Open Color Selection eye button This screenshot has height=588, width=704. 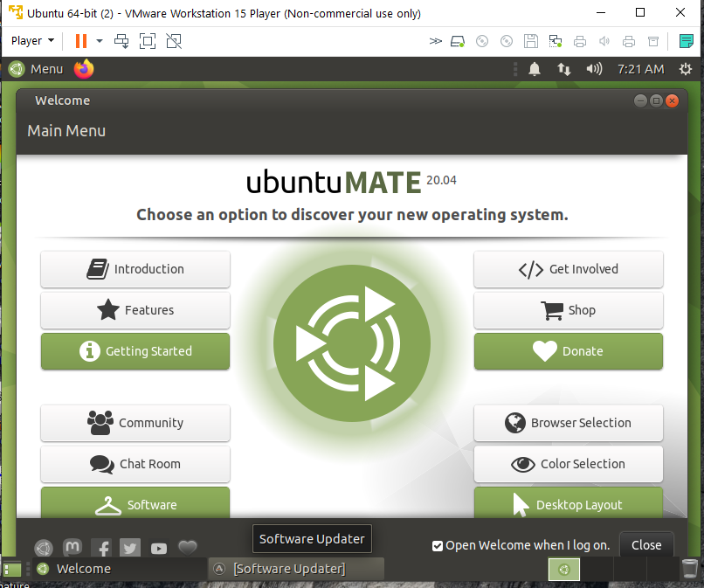[569, 464]
